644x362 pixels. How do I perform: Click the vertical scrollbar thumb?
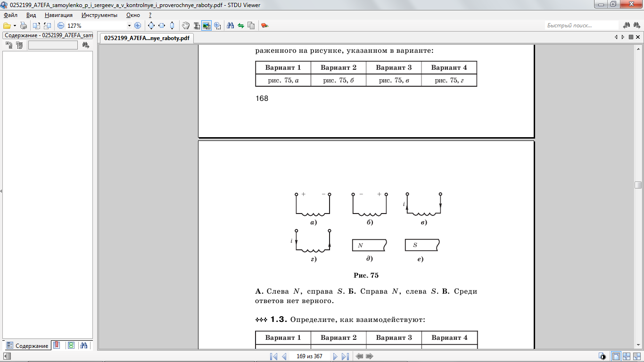point(638,185)
